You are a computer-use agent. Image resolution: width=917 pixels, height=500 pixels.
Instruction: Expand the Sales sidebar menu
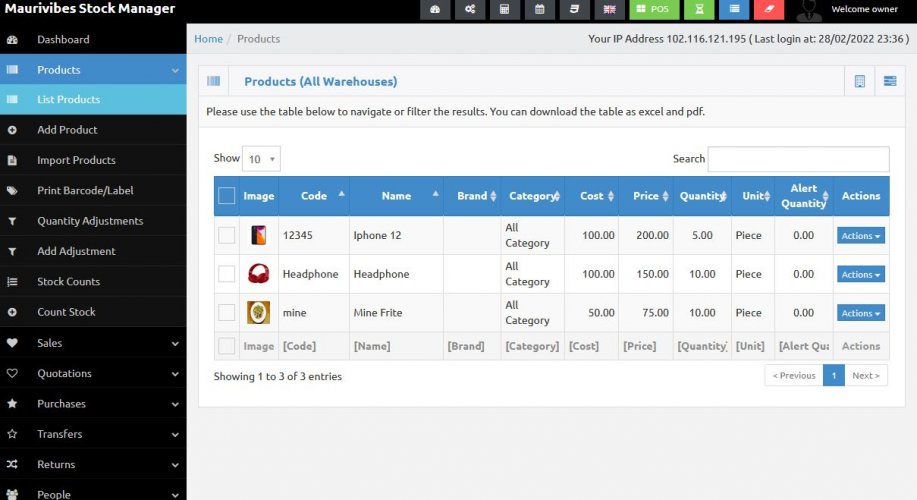point(93,343)
